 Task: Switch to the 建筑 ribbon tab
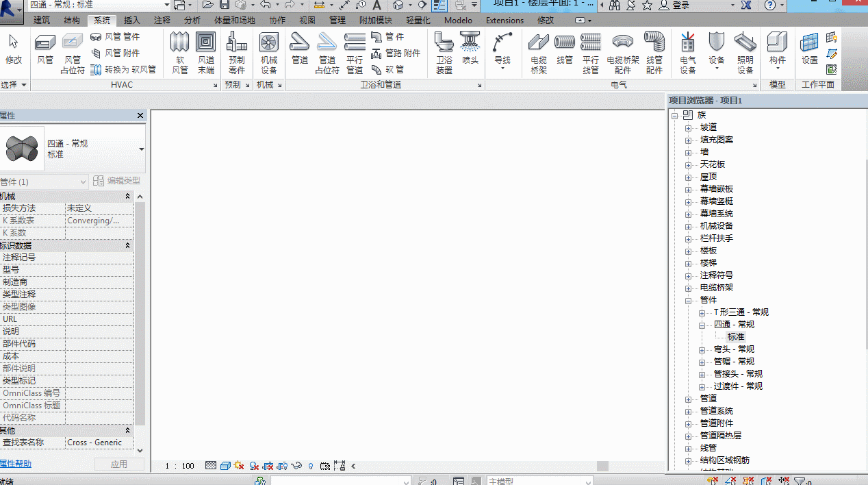[x=42, y=21]
